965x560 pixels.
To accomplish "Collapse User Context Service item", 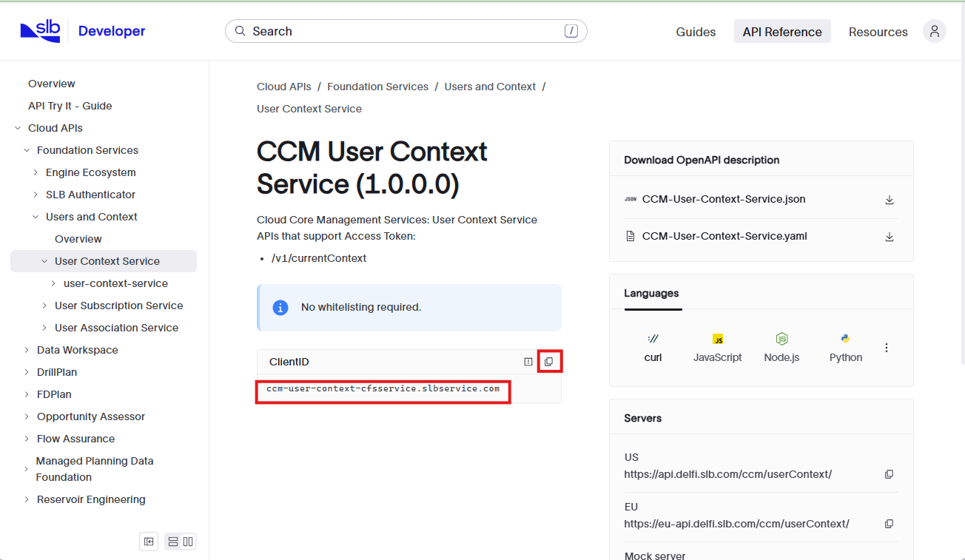I will click(44, 261).
